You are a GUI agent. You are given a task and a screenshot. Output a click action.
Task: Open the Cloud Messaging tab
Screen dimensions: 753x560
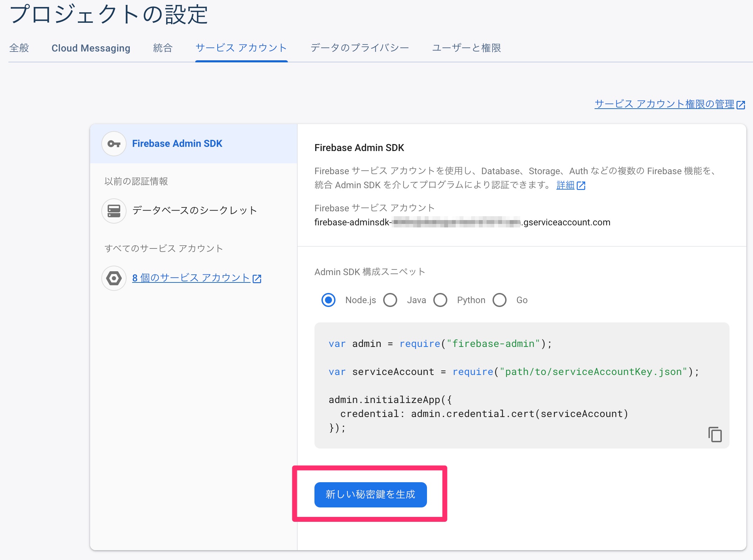tap(91, 48)
